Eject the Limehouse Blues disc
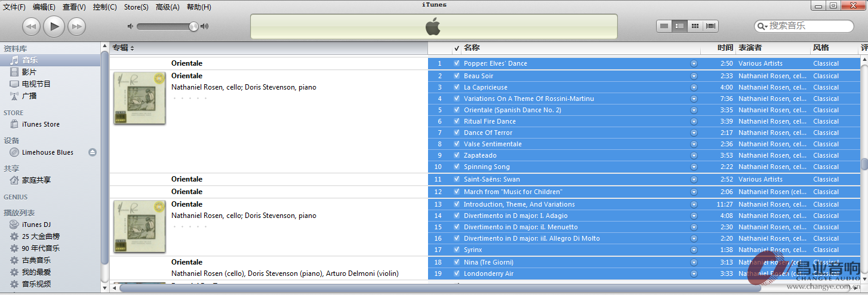868x295 pixels. (x=93, y=152)
